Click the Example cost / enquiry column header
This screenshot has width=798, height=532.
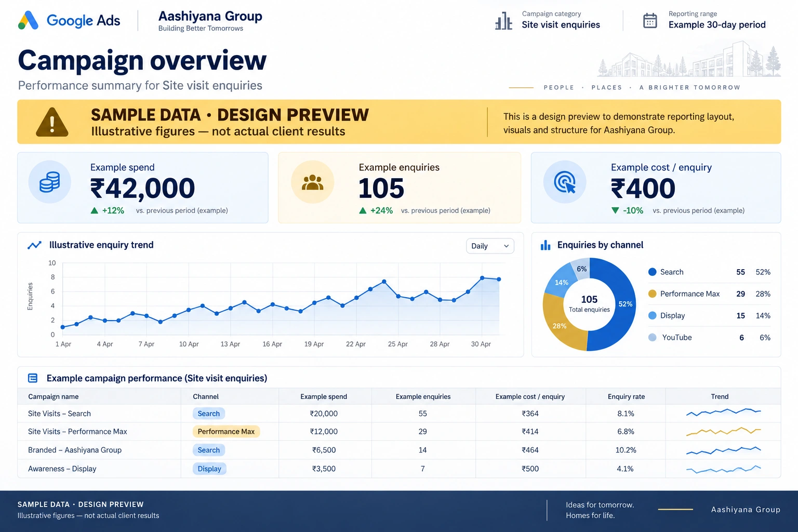point(530,396)
